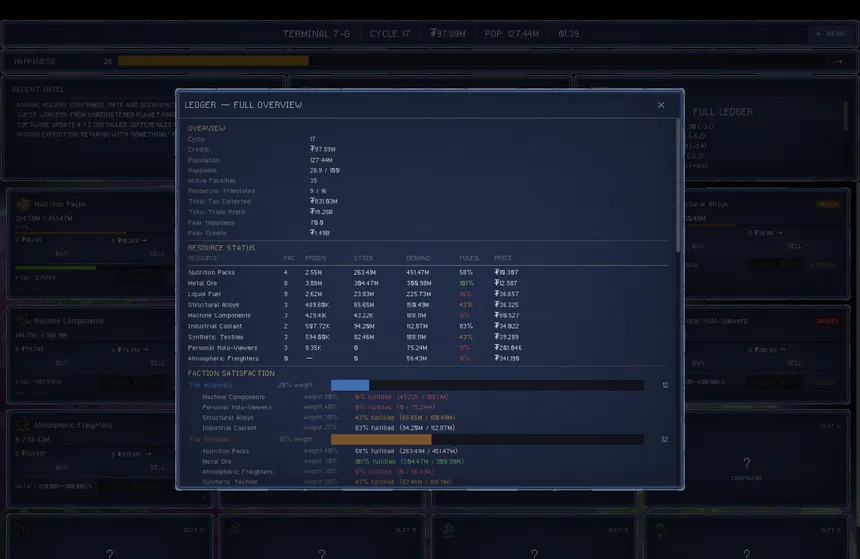Click the OVERVIEW section heading
This screenshot has width=860, height=559.
(206, 128)
